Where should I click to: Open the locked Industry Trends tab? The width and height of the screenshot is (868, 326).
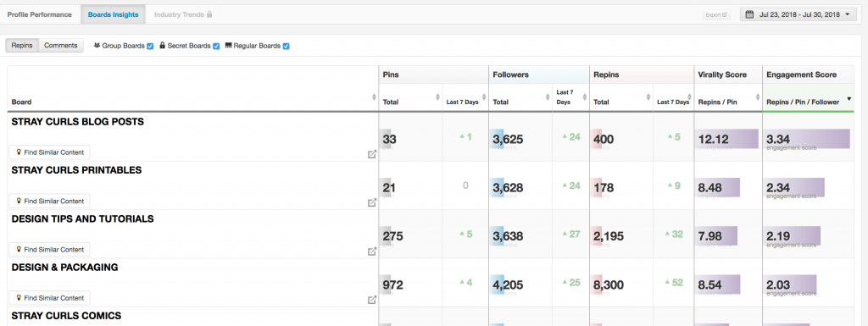tap(183, 15)
